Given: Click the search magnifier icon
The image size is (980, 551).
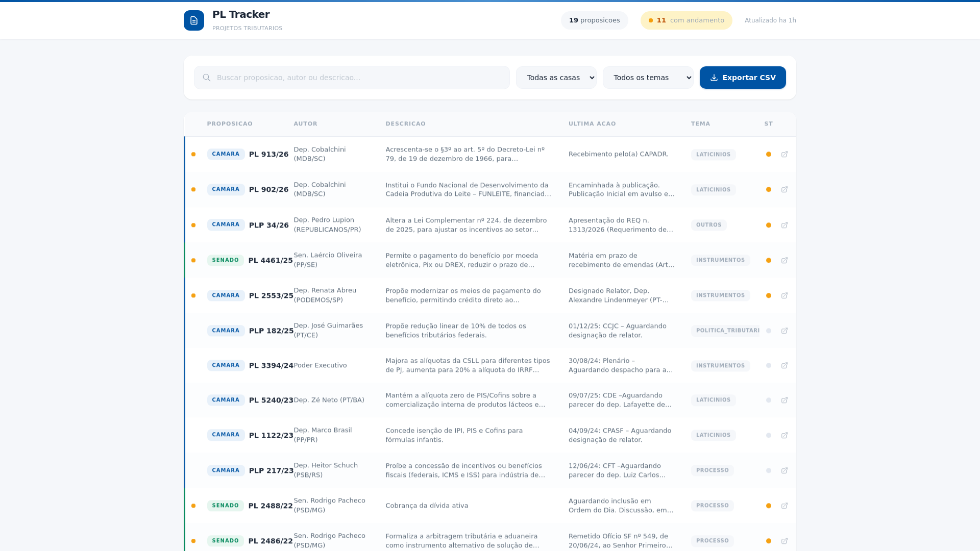Looking at the screenshot, I should 207,78.
